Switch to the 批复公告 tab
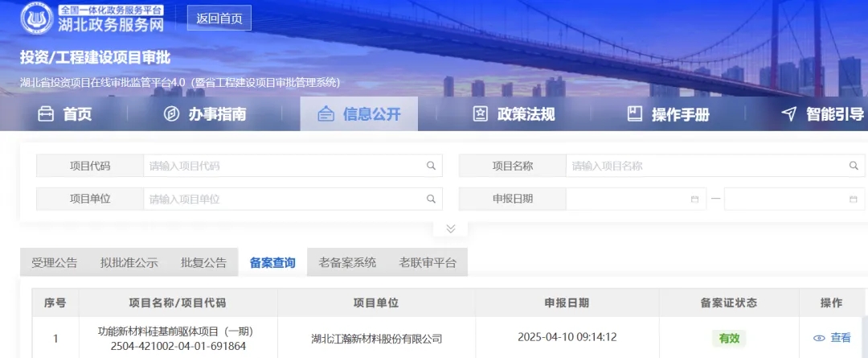868x358 pixels. pos(203,263)
